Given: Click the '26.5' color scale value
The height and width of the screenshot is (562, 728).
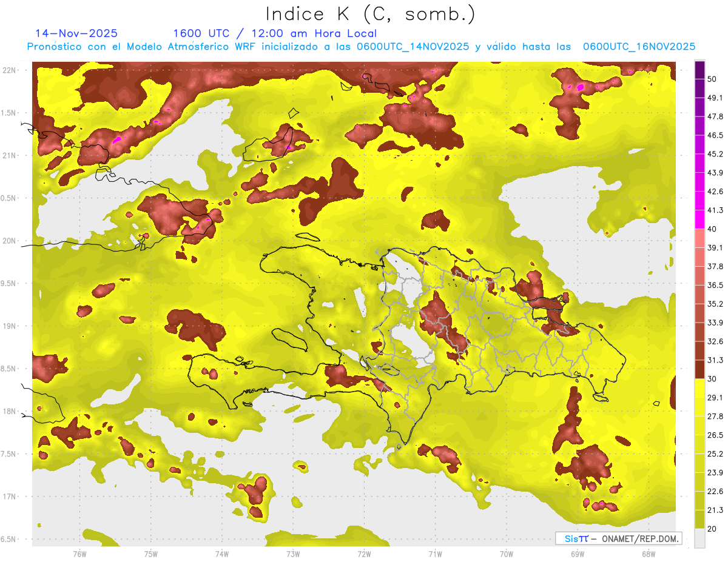Looking at the screenshot, I should click(715, 435).
